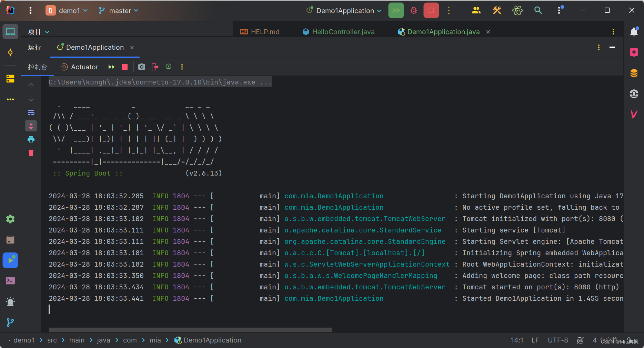
Task: Click the Rerun icon in console toolbar
Action: [111, 67]
